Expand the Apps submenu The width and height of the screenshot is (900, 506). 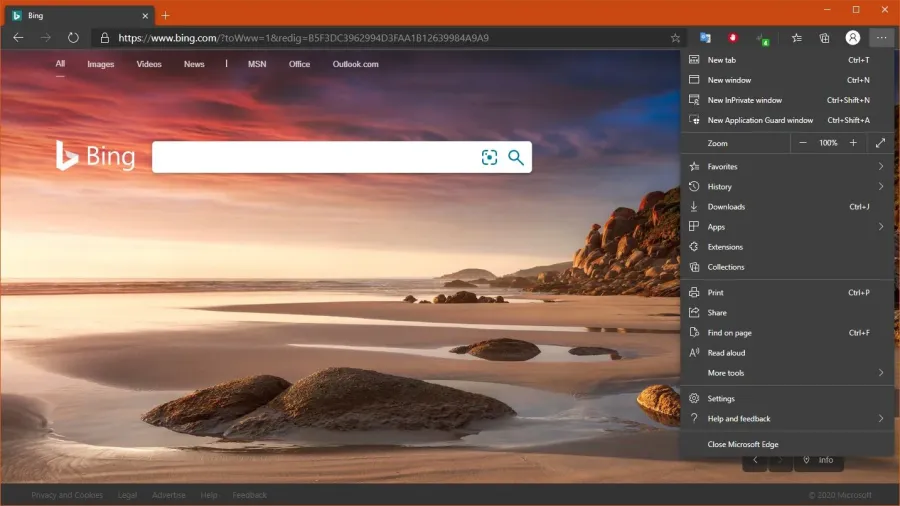pos(788,227)
